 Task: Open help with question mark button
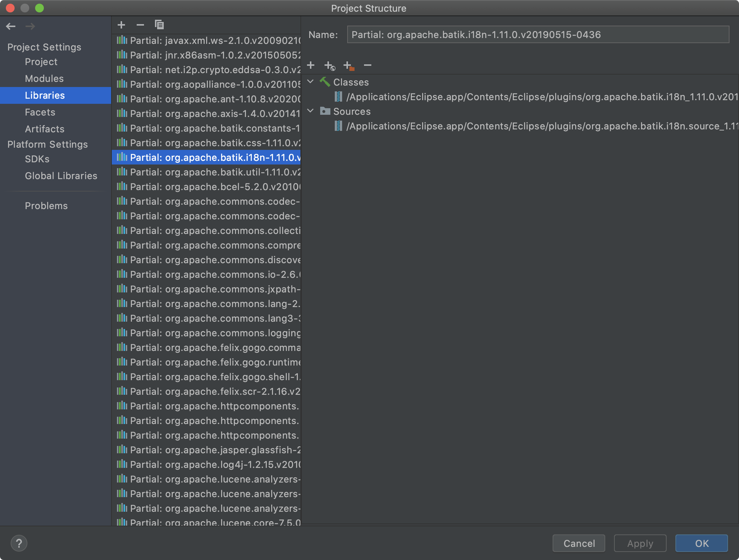point(19,543)
